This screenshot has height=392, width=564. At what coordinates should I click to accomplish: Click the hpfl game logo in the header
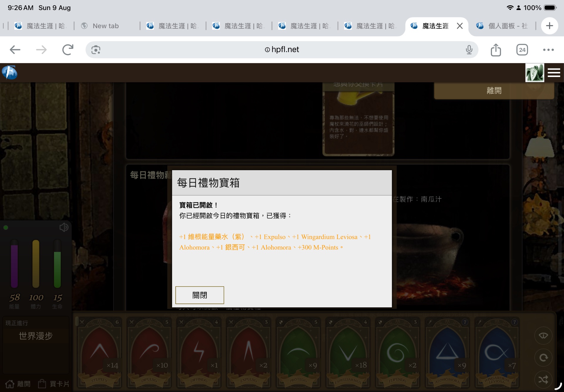[x=10, y=73]
